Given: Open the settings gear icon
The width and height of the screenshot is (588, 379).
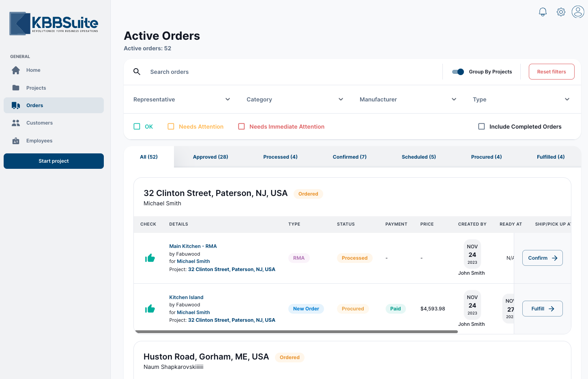Looking at the screenshot, I should (x=561, y=12).
